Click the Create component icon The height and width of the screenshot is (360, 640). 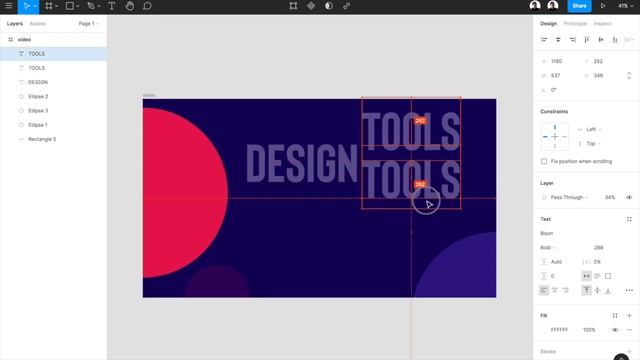(311, 6)
